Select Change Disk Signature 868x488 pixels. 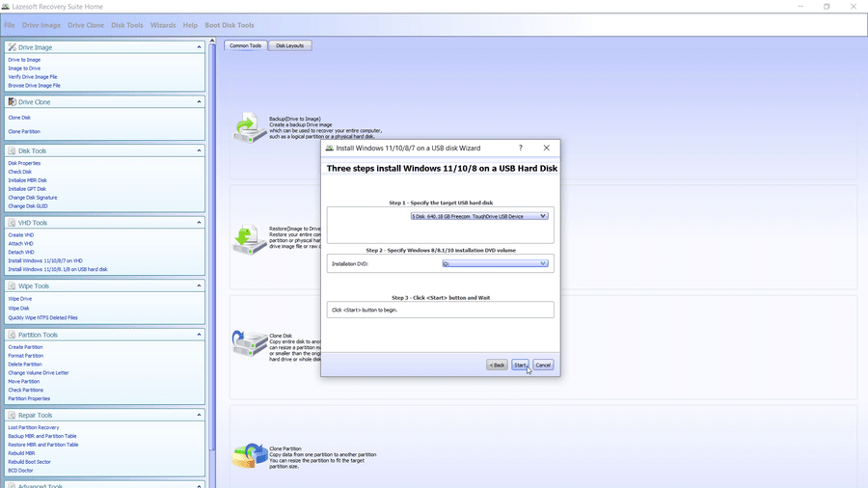(x=33, y=198)
